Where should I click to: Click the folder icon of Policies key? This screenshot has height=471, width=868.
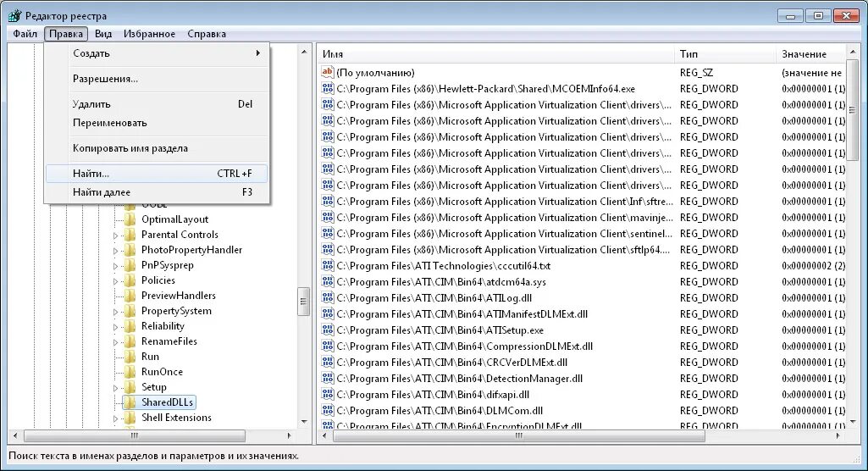click(x=130, y=280)
